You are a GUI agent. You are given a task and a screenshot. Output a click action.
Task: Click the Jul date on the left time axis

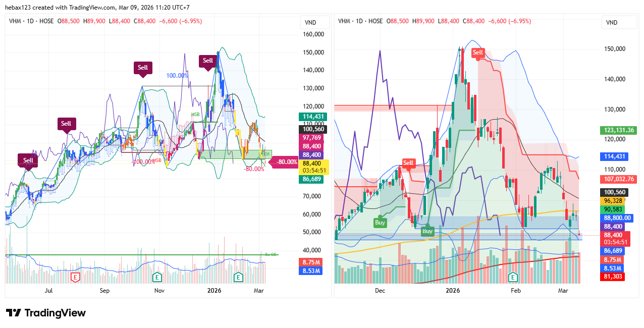tap(49, 291)
